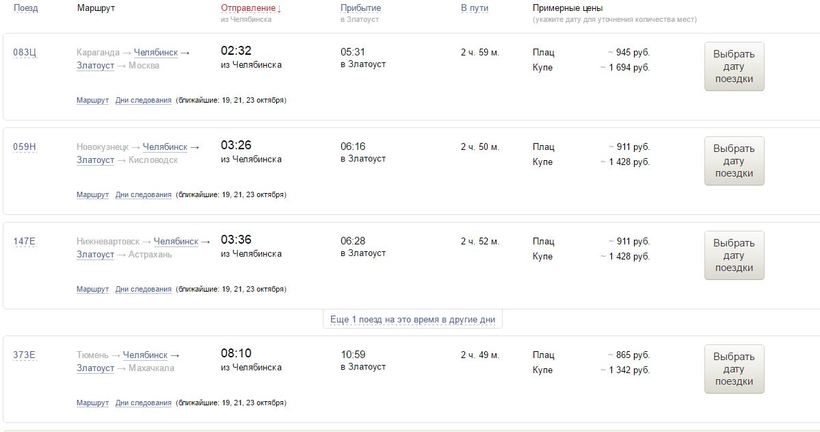
Task: Open Дни следования for train 373Е
Action: click(143, 402)
